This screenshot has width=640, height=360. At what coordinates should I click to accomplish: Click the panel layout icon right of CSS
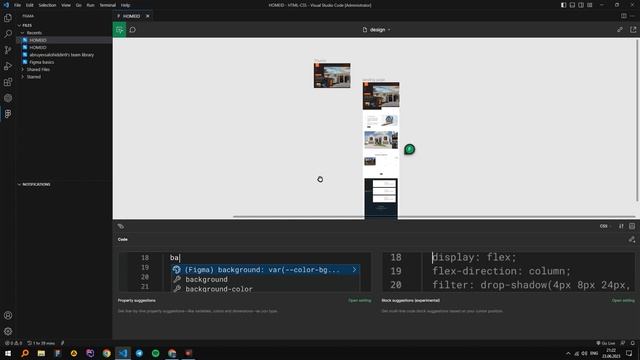(632, 226)
